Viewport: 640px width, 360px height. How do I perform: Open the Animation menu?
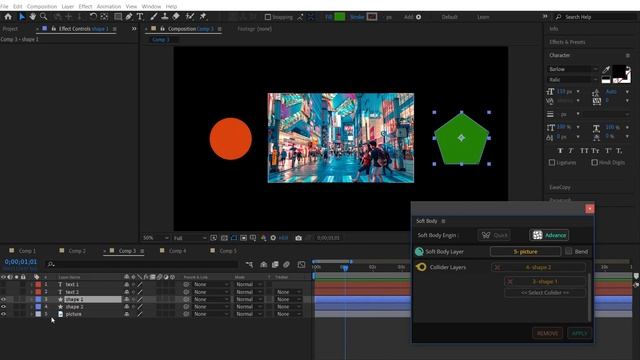[x=109, y=7]
